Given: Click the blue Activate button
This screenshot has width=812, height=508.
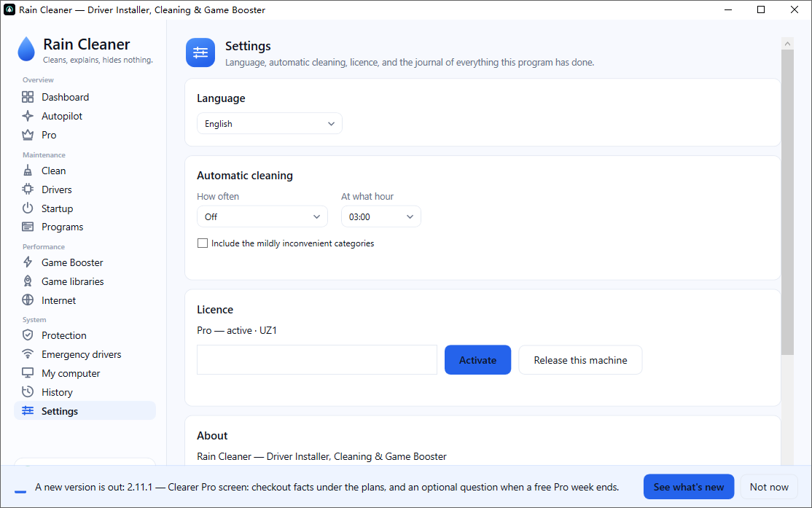Looking at the screenshot, I should click(x=477, y=360).
